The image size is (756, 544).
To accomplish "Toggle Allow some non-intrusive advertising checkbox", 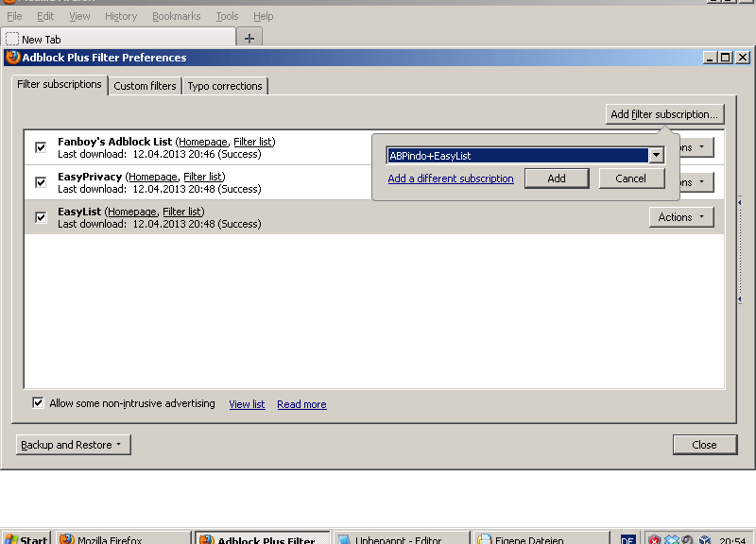I will (38, 403).
